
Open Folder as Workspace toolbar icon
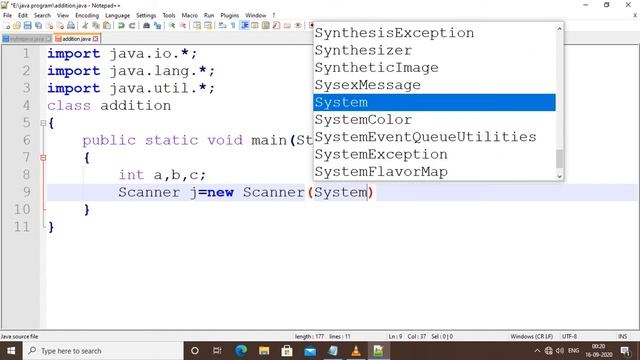287,25
